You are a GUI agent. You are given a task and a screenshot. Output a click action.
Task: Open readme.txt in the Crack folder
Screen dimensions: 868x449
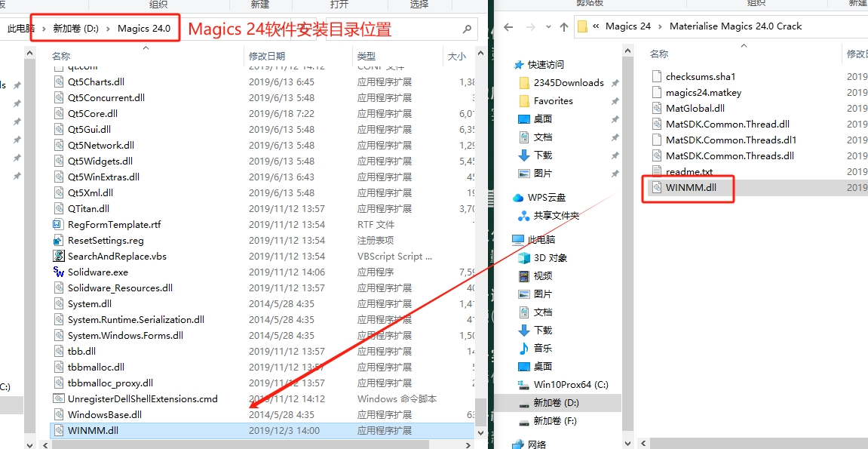(692, 171)
